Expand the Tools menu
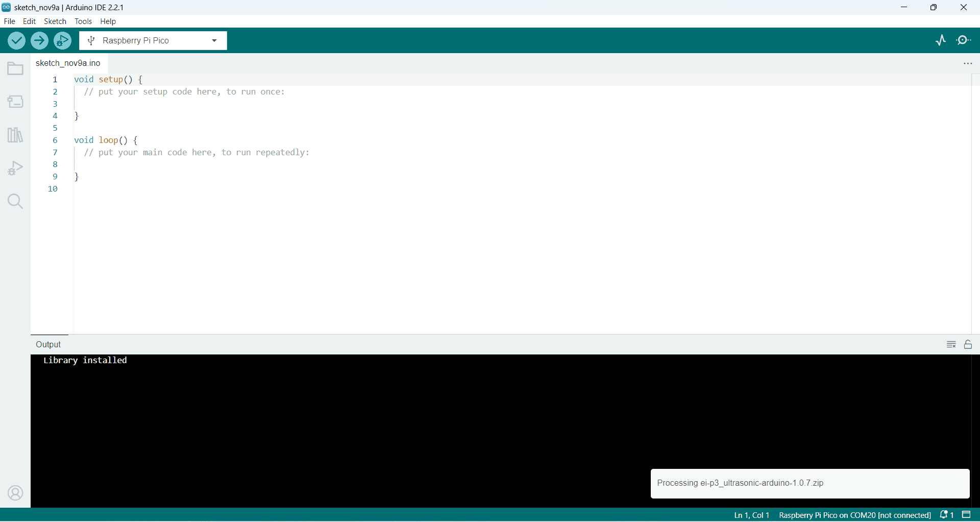This screenshot has width=980, height=522. [83, 21]
